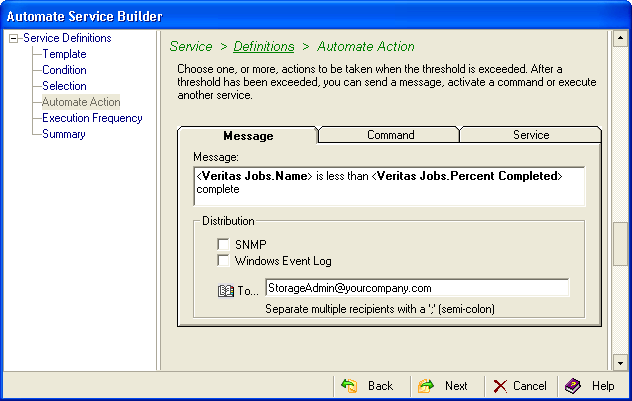Click the scrollbar down arrow
632x401 pixels.
tap(620, 363)
